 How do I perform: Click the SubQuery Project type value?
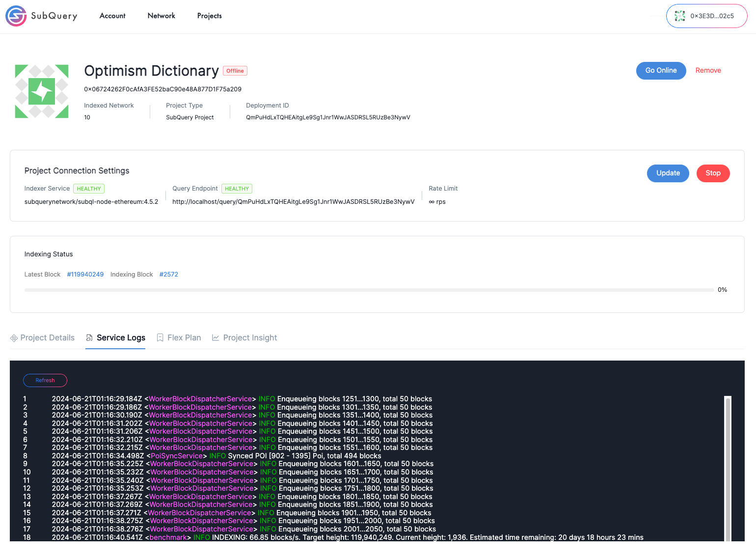point(189,117)
